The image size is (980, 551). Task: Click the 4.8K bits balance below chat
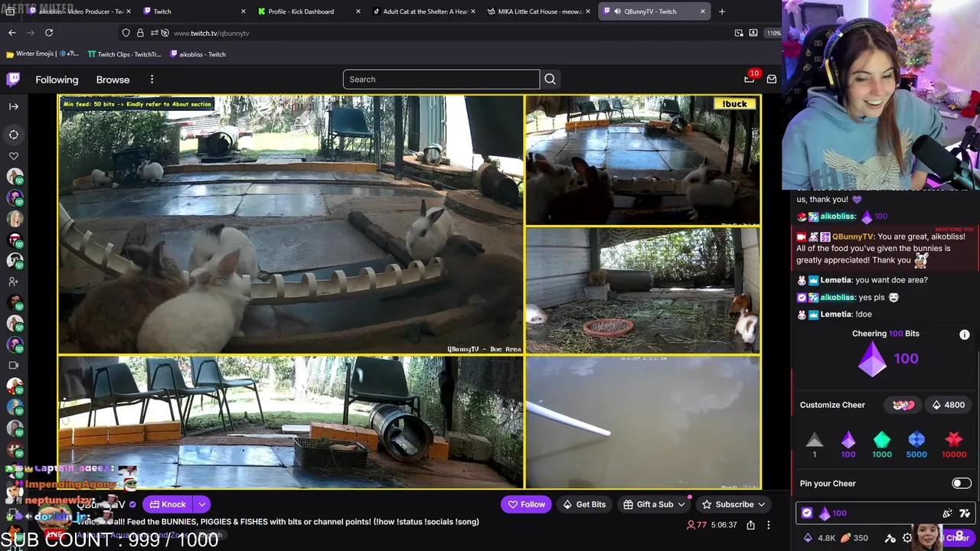point(819,538)
